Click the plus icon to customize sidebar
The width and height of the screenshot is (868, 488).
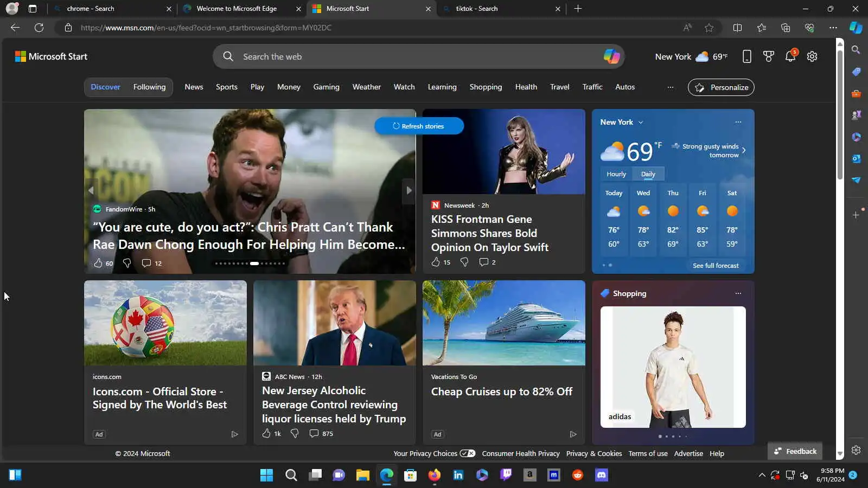coord(856,215)
